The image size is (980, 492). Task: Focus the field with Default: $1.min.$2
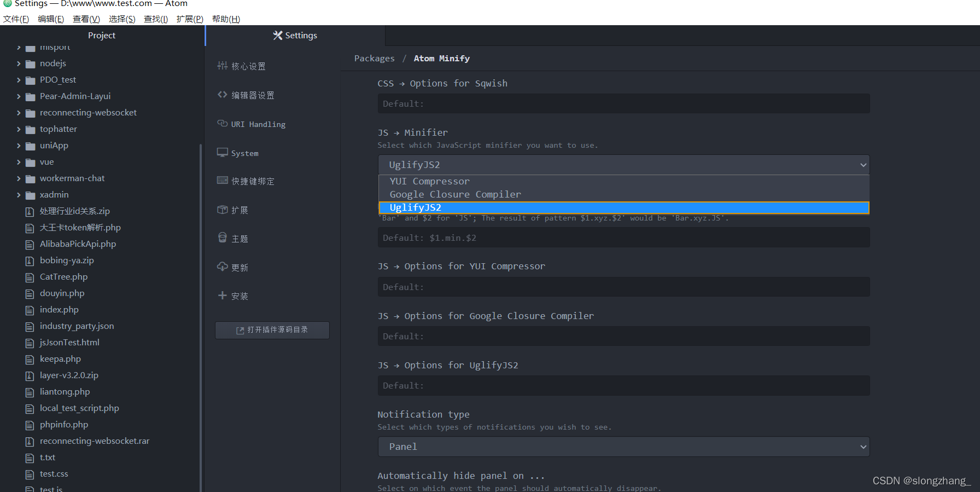[x=623, y=238]
